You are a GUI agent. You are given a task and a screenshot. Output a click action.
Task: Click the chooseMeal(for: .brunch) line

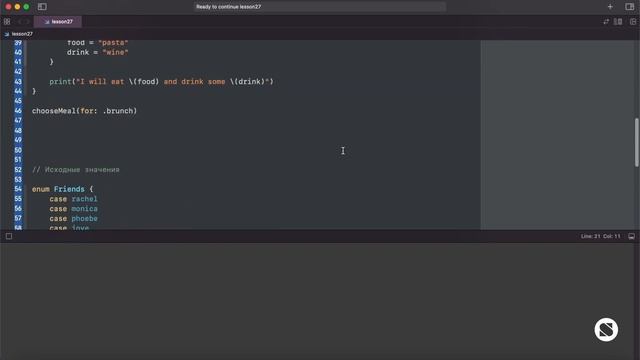tap(84, 111)
